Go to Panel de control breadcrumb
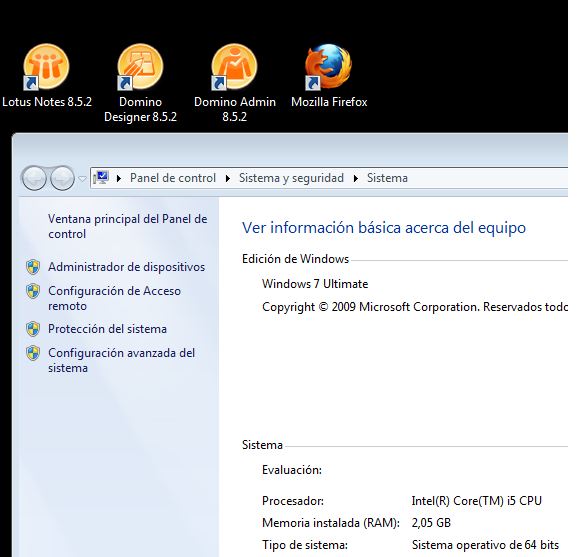Screen dimensions: 579x557 click(173, 178)
